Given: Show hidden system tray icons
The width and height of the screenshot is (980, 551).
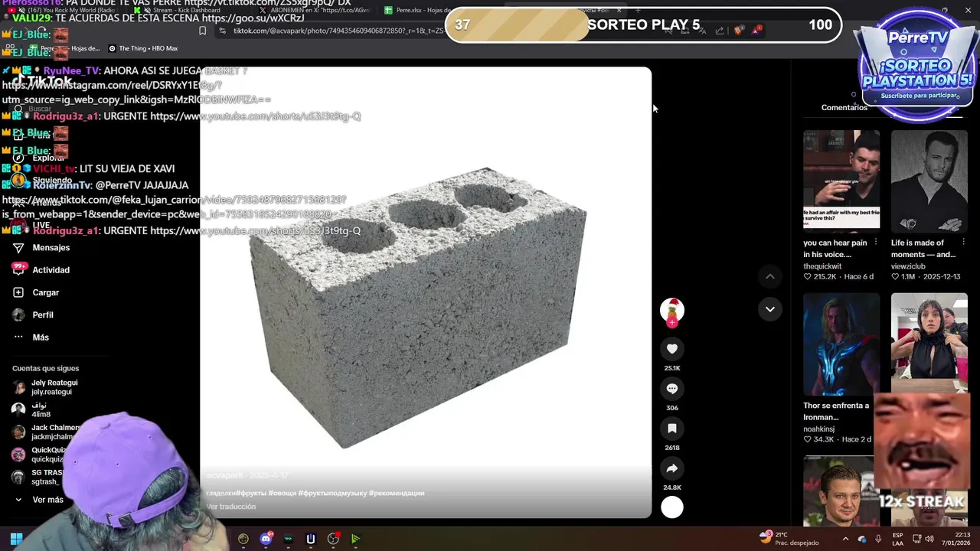Looking at the screenshot, I should 844,539.
